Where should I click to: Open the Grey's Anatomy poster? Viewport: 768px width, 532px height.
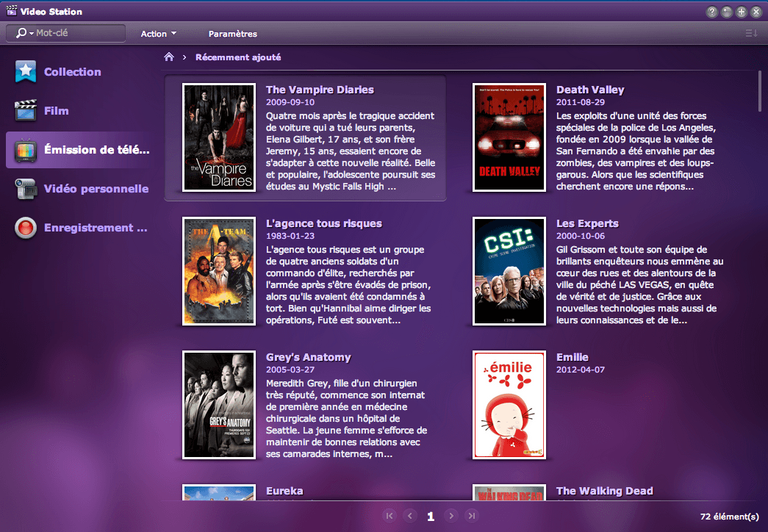219,405
